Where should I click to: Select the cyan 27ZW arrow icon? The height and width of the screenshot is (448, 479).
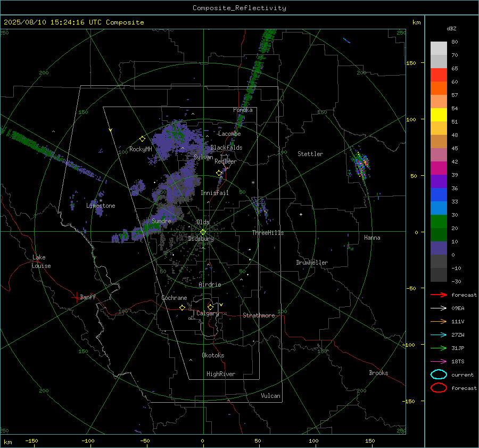[439, 335]
